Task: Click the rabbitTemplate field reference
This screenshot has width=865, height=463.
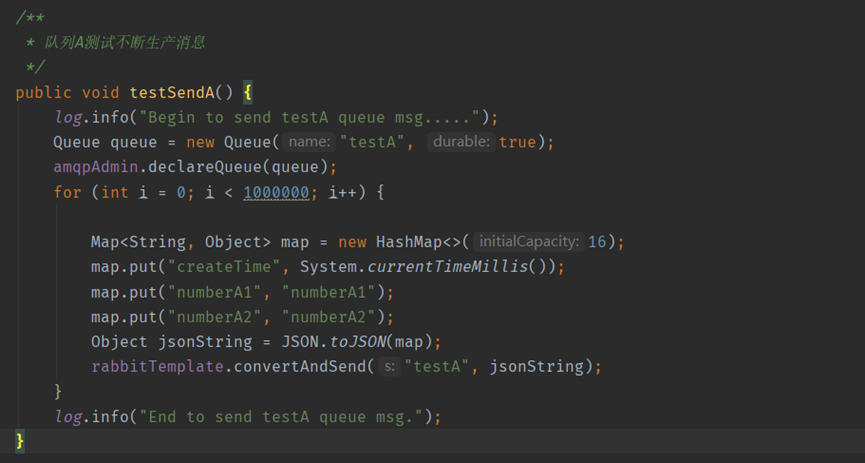Action: pyautogui.click(x=157, y=367)
